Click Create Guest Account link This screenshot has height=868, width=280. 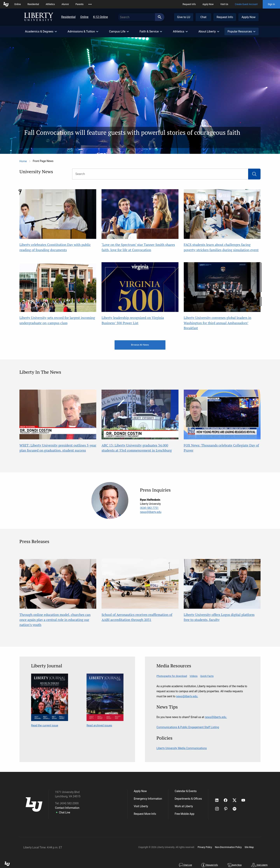(x=246, y=4)
